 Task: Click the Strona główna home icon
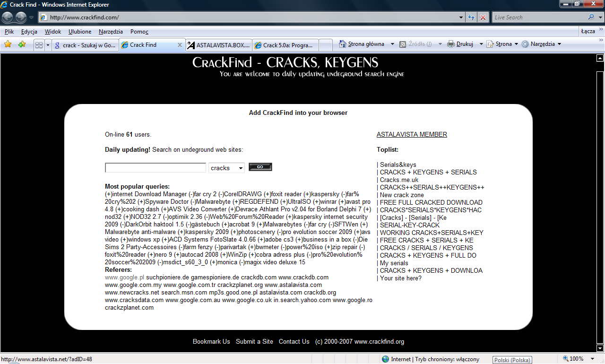(343, 44)
